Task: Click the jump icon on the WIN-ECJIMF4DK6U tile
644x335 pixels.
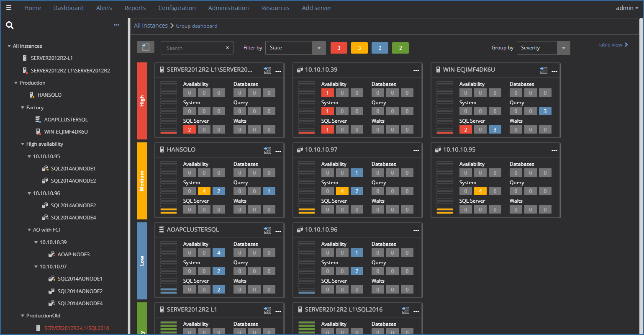Action: 544,70
